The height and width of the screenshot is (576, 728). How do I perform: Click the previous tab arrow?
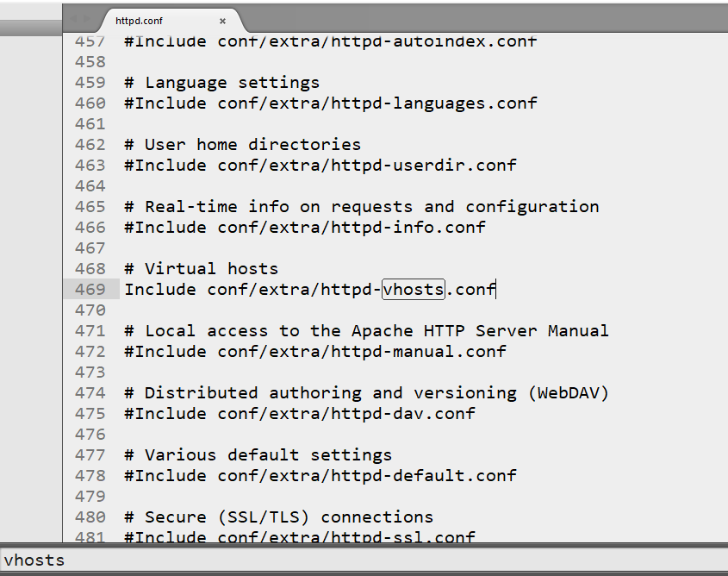74,19
